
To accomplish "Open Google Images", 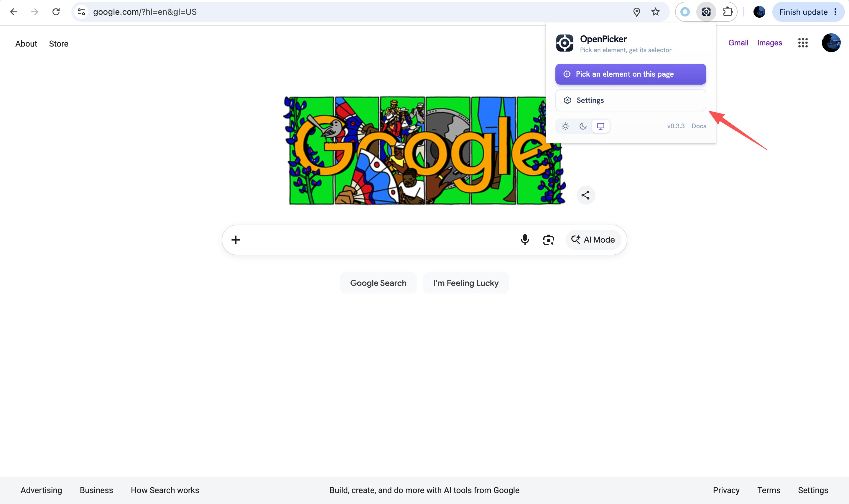I will pos(769,43).
